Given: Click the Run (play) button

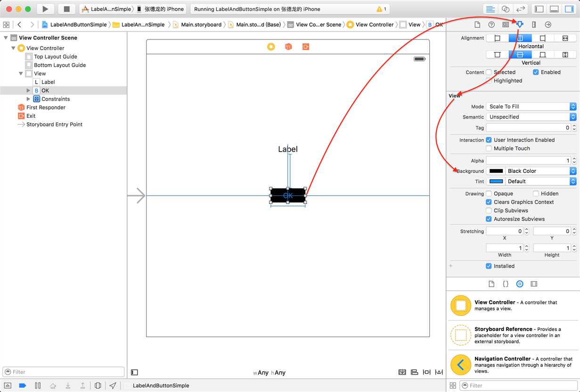Looking at the screenshot, I should pyautogui.click(x=45, y=9).
